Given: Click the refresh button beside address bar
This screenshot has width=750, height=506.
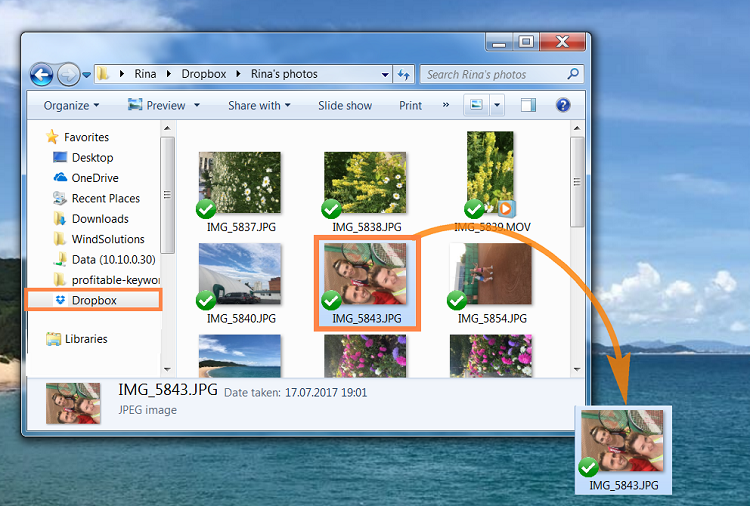Looking at the screenshot, I should pyautogui.click(x=404, y=74).
